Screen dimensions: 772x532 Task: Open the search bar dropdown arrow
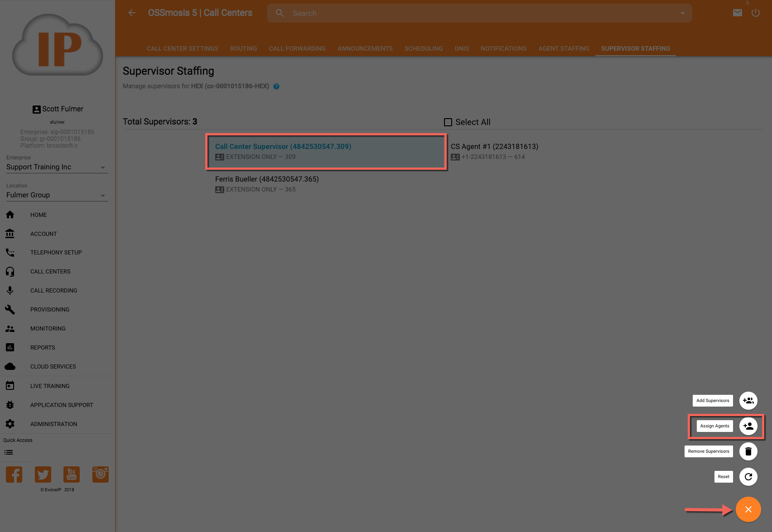pos(682,14)
